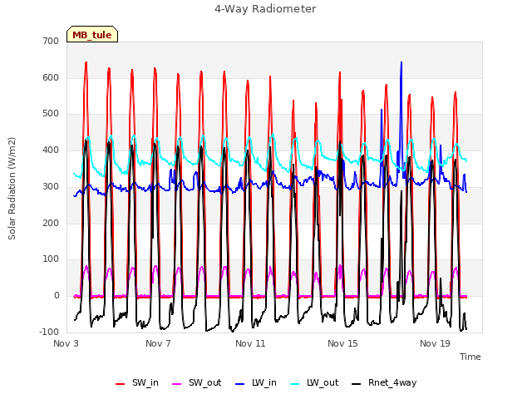
Task: Click the Nov 15 axis label
Action: [342, 343]
